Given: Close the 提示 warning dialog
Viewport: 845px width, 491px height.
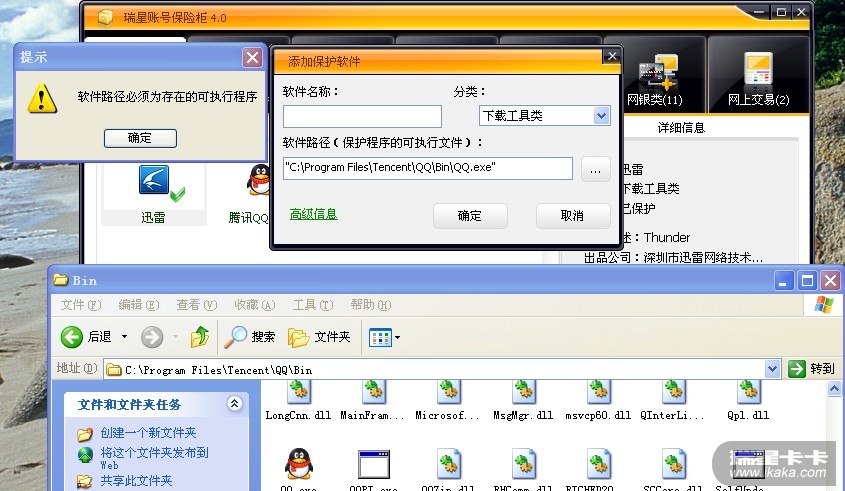Looking at the screenshot, I should pyautogui.click(x=252, y=57).
